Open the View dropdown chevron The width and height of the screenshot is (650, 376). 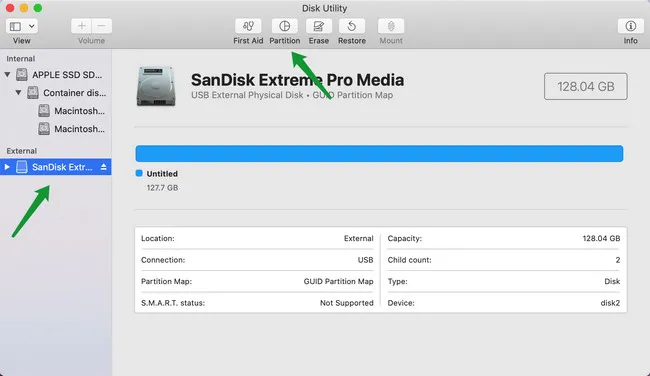(32, 27)
